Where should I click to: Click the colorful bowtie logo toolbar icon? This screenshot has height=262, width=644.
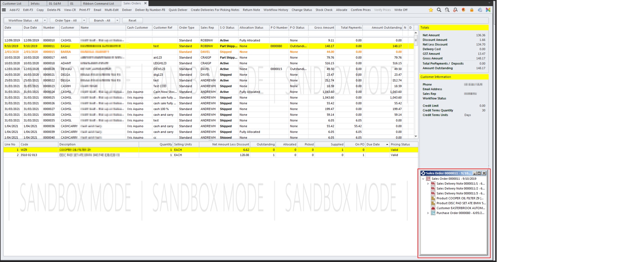click(488, 10)
